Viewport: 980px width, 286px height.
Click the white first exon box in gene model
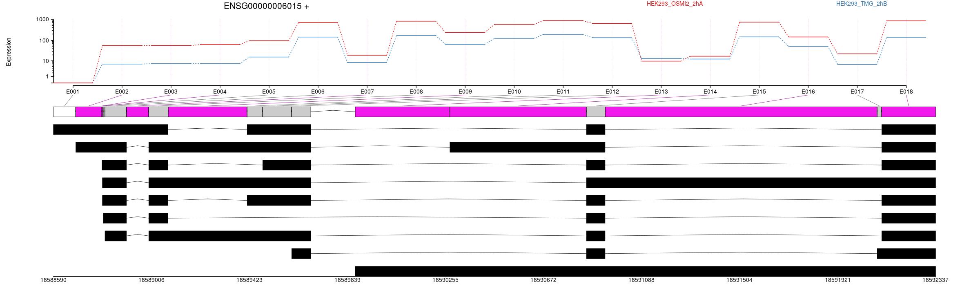pyautogui.click(x=65, y=112)
